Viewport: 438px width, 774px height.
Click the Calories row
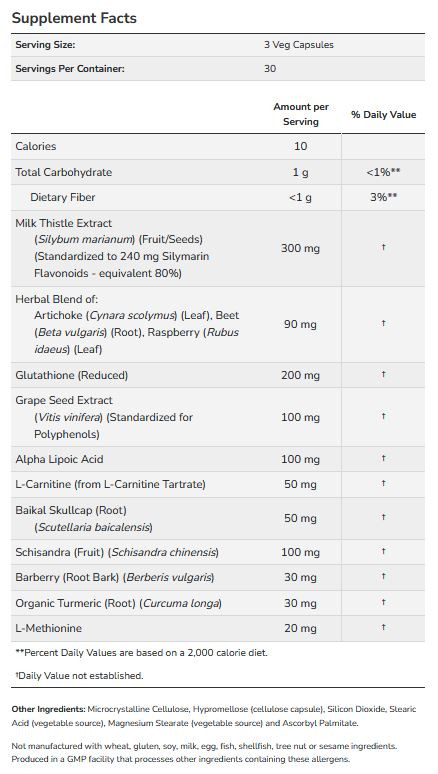coord(218,147)
